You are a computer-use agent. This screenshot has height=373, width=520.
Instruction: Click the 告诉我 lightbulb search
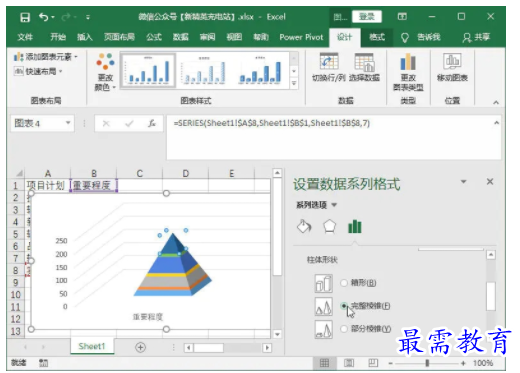(x=405, y=38)
